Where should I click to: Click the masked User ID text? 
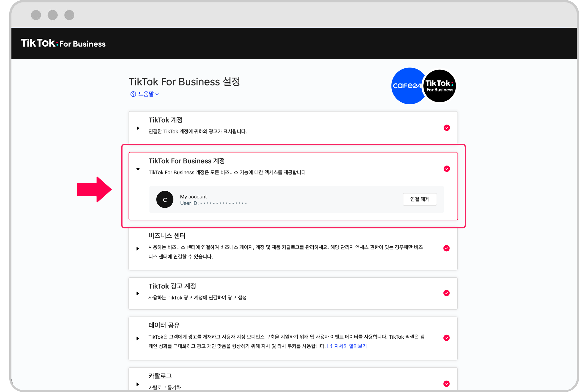tap(213, 203)
